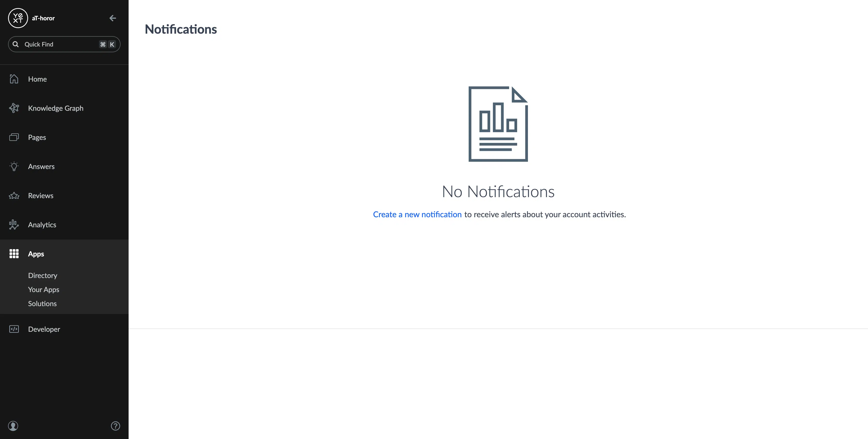The width and height of the screenshot is (868, 439).
Task: Open the user profile avatar
Action: click(13, 426)
